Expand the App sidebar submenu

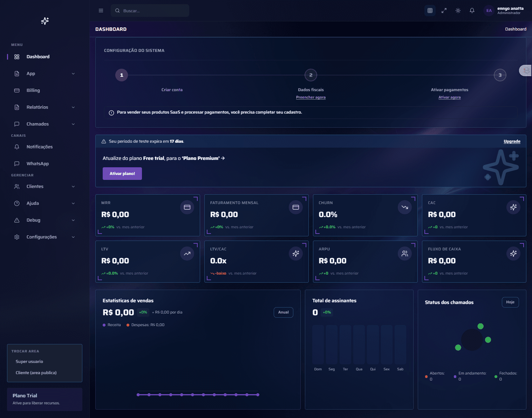point(73,74)
